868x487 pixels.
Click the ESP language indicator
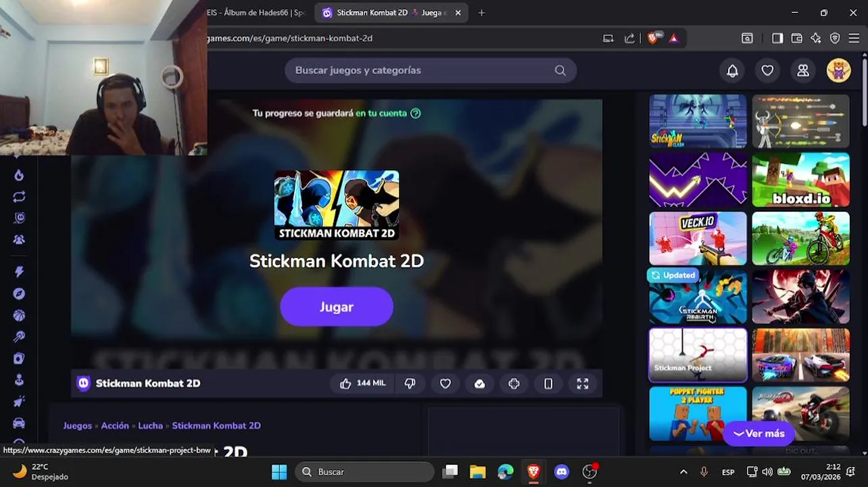728,472
